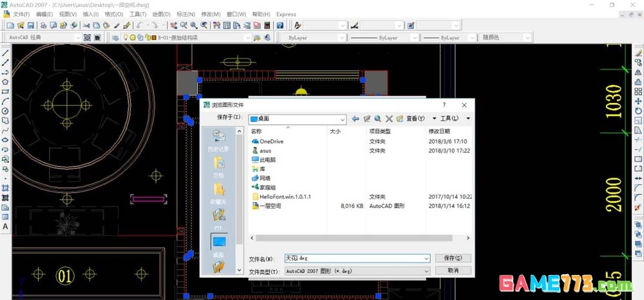Select the Circle draw tool

click(5, 111)
